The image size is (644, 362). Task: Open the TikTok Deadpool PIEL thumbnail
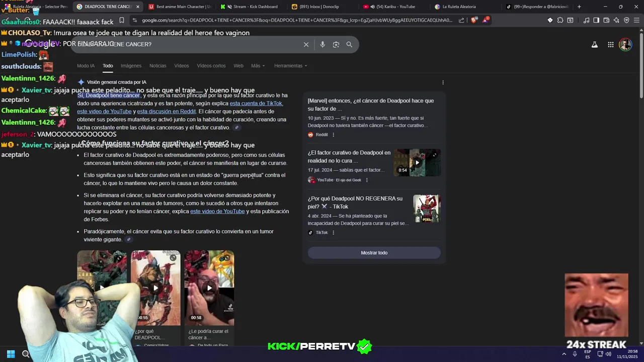pyautogui.click(x=427, y=209)
